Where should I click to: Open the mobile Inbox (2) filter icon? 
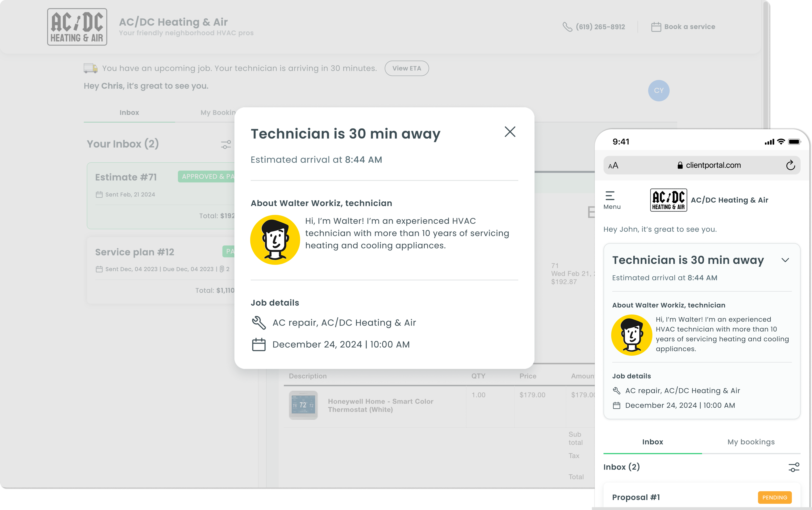point(794,467)
